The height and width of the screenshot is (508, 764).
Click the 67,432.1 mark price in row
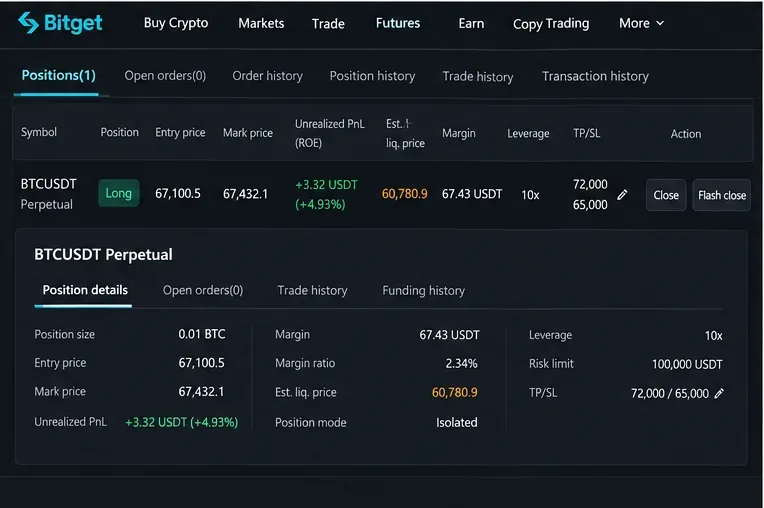[x=246, y=194]
